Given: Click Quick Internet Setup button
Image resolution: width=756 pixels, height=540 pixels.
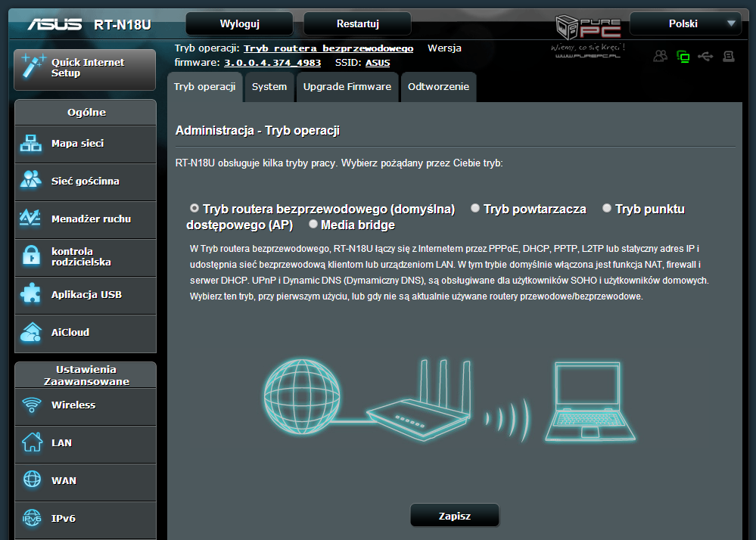Looking at the screenshot, I should [85, 70].
